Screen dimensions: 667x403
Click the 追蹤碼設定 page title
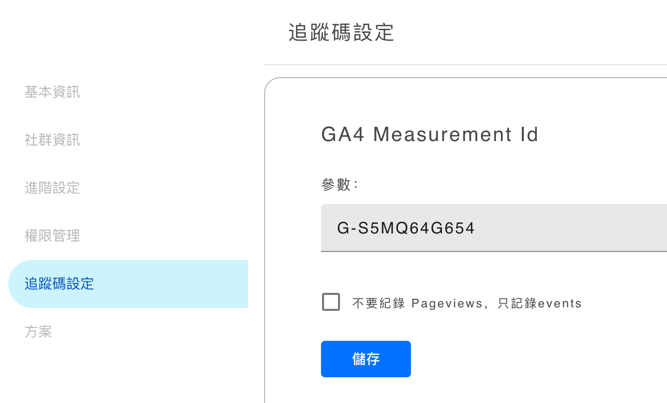(341, 32)
